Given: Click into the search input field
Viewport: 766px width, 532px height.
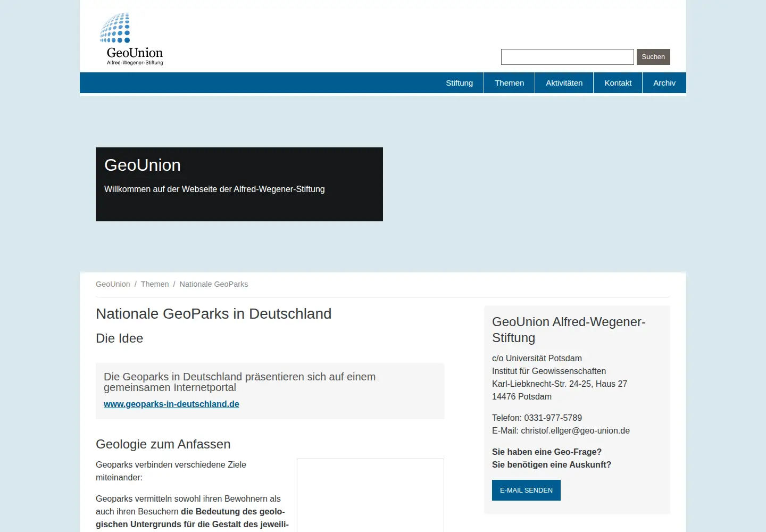Looking at the screenshot, I should point(567,57).
